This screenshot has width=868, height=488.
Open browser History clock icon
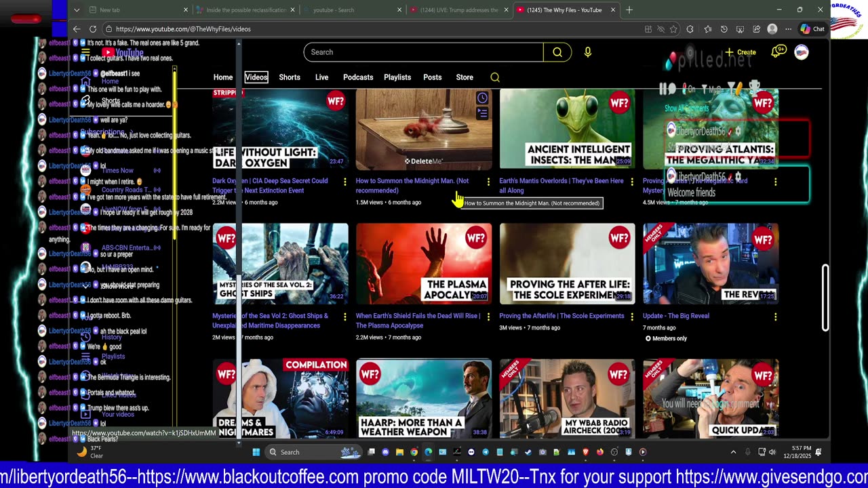coord(724,29)
